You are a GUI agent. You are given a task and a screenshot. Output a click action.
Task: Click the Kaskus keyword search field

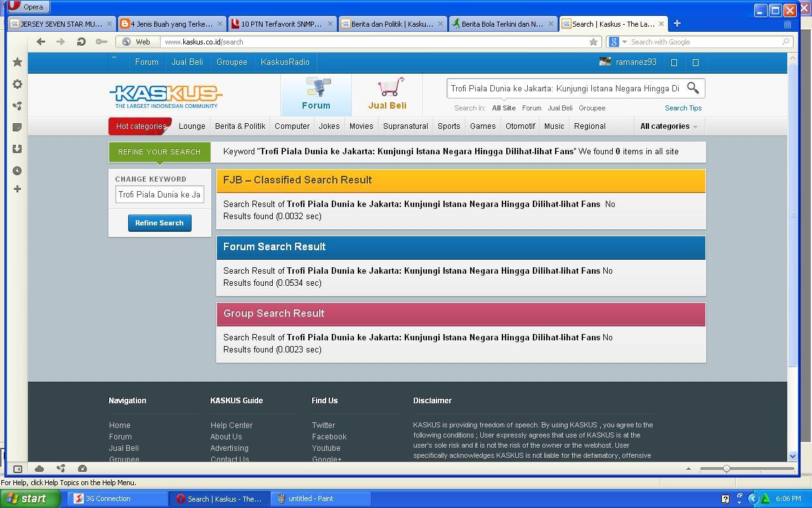(x=565, y=88)
